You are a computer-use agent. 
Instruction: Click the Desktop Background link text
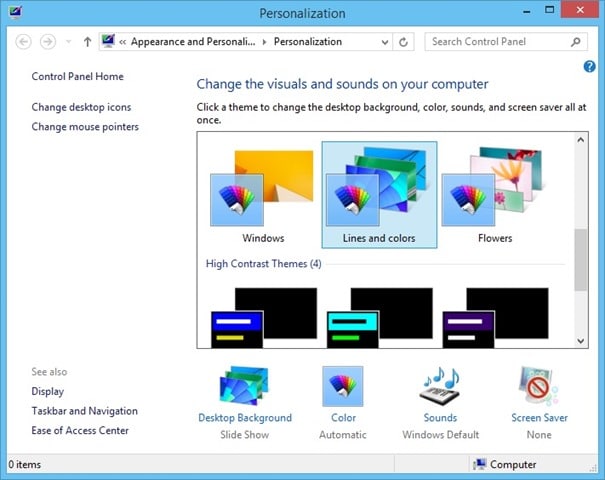point(245,418)
